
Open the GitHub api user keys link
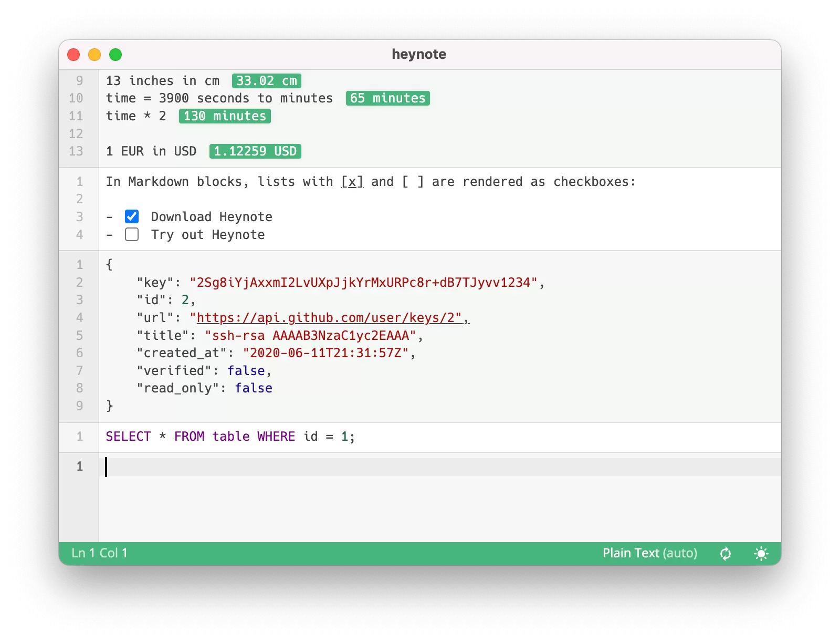[330, 318]
